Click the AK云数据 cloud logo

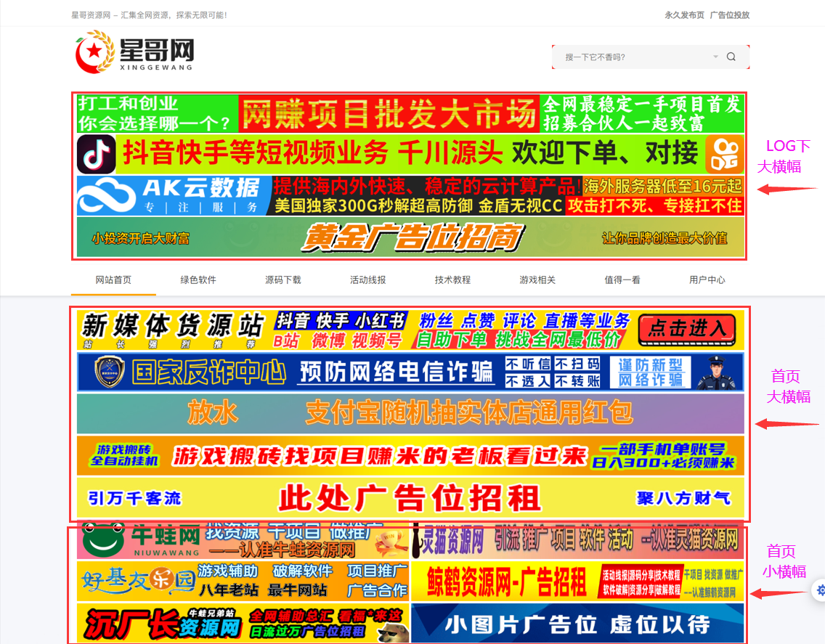[107, 196]
